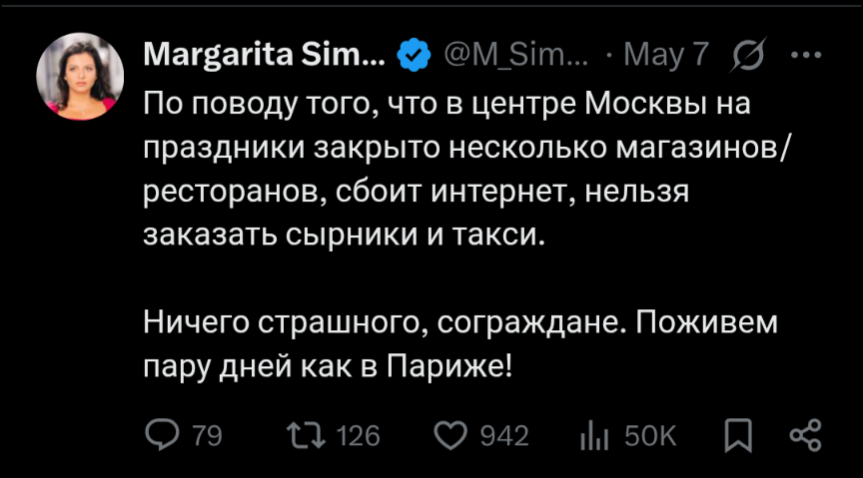Click the share post icon
863x478 pixels.
[804, 435]
